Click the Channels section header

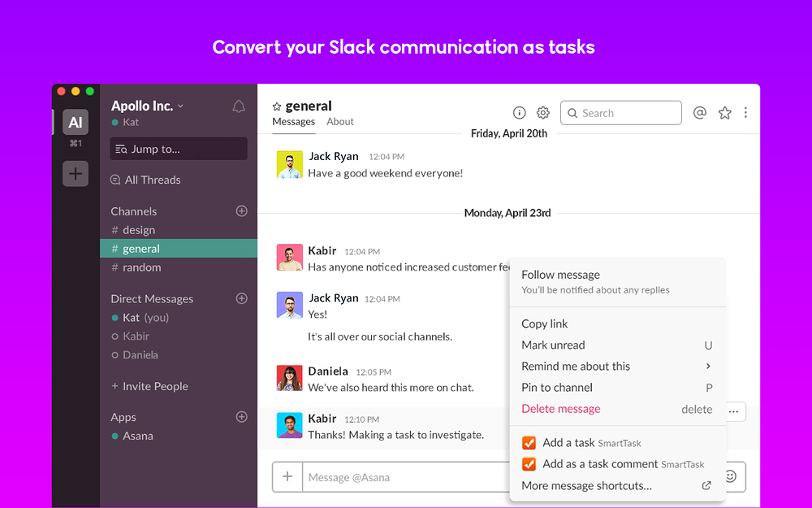[x=134, y=211]
